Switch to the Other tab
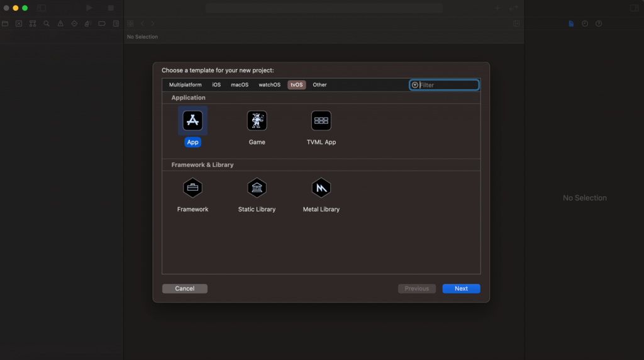 coord(319,85)
